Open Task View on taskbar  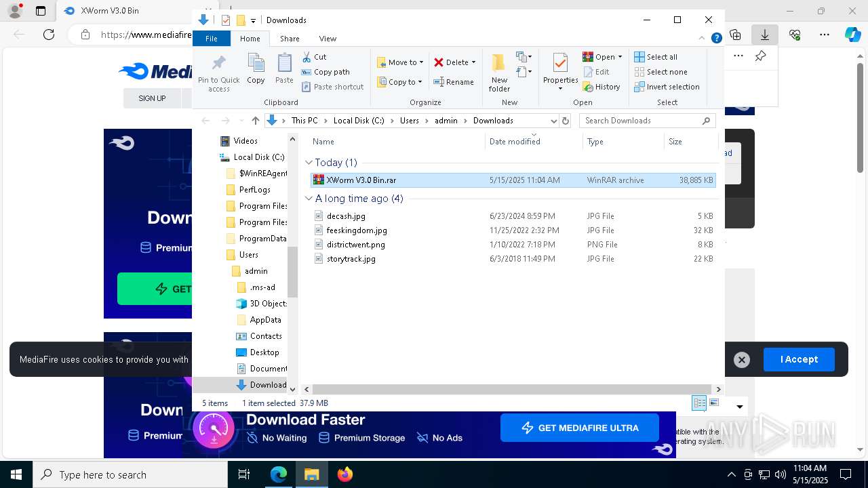pyautogui.click(x=244, y=474)
